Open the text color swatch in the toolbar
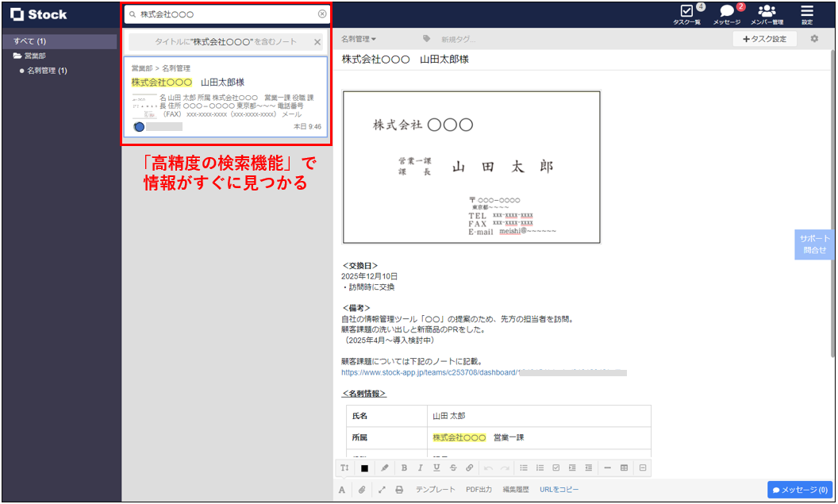The image size is (838, 504). click(364, 468)
